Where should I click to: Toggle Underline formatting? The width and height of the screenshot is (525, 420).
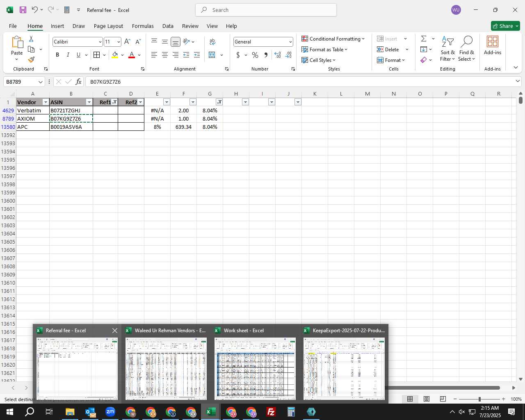tap(78, 55)
